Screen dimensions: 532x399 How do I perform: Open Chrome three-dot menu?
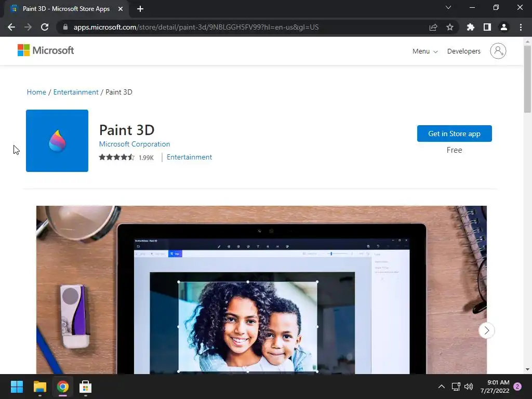pos(521,27)
